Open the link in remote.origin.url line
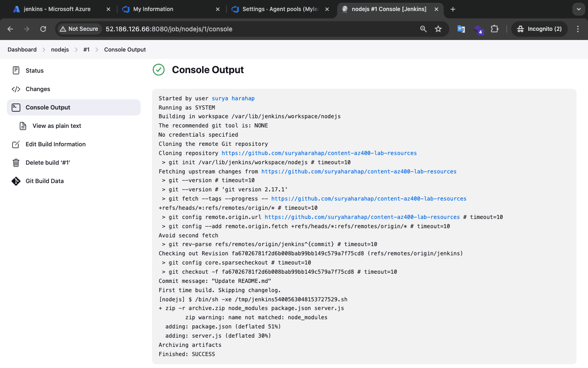 tap(362, 217)
